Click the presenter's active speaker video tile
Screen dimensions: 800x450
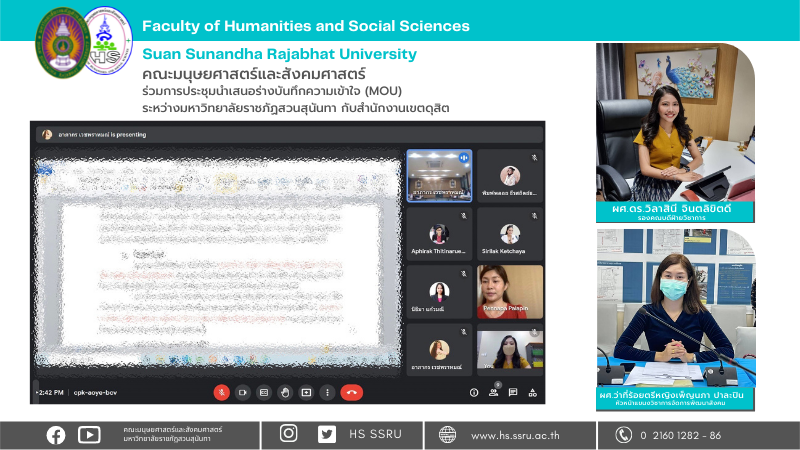click(439, 176)
